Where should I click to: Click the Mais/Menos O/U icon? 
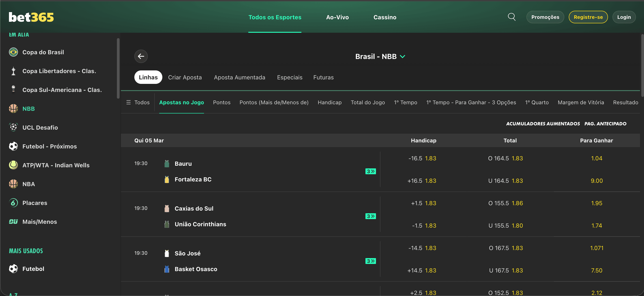pos(13,221)
